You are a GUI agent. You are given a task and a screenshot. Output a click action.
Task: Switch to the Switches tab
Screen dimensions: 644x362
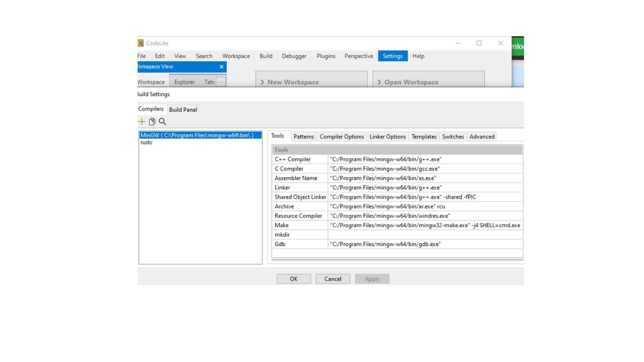tap(453, 136)
